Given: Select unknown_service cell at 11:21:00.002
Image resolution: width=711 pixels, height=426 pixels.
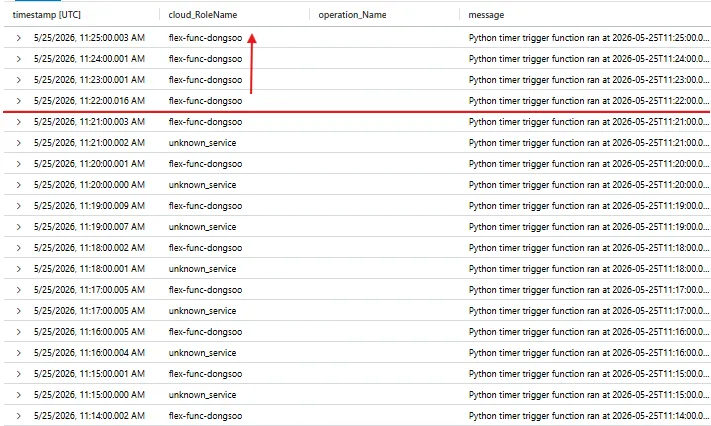Looking at the screenshot, I should 202,143.
